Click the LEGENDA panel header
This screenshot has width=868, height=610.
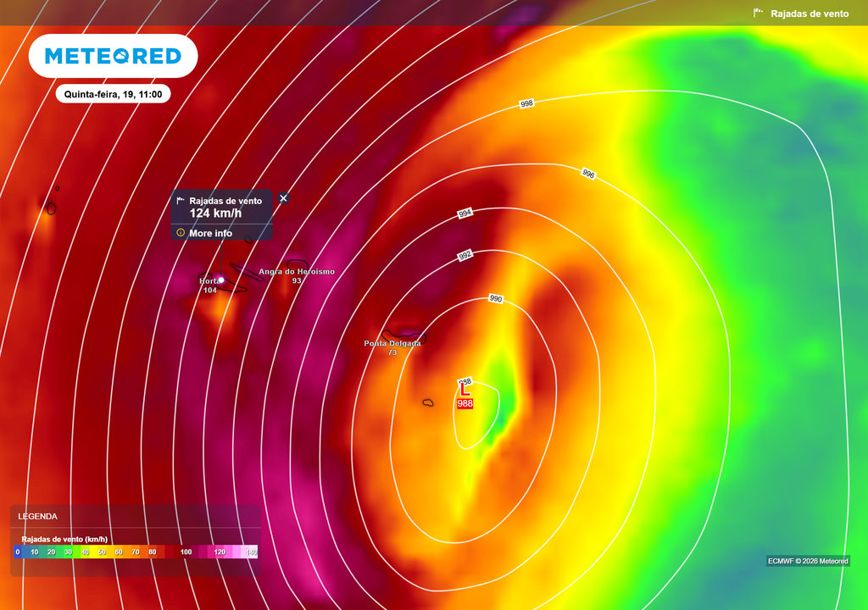point(38,516)
